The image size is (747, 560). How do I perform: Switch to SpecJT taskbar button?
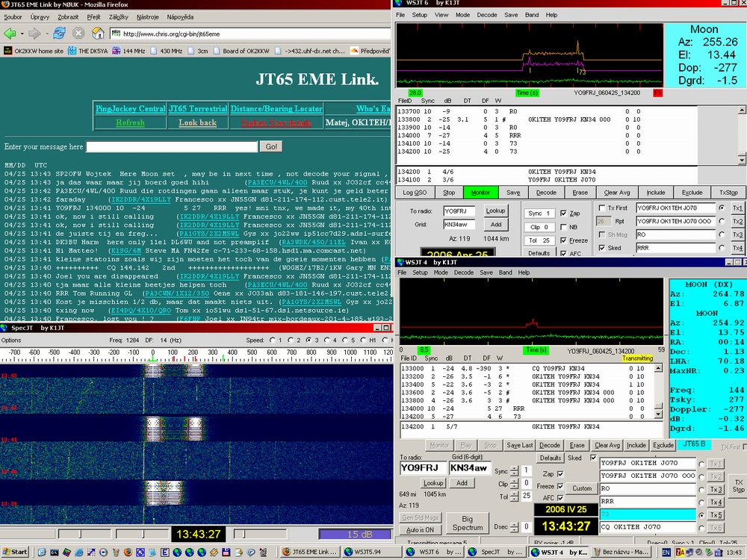tap(496, 552)
